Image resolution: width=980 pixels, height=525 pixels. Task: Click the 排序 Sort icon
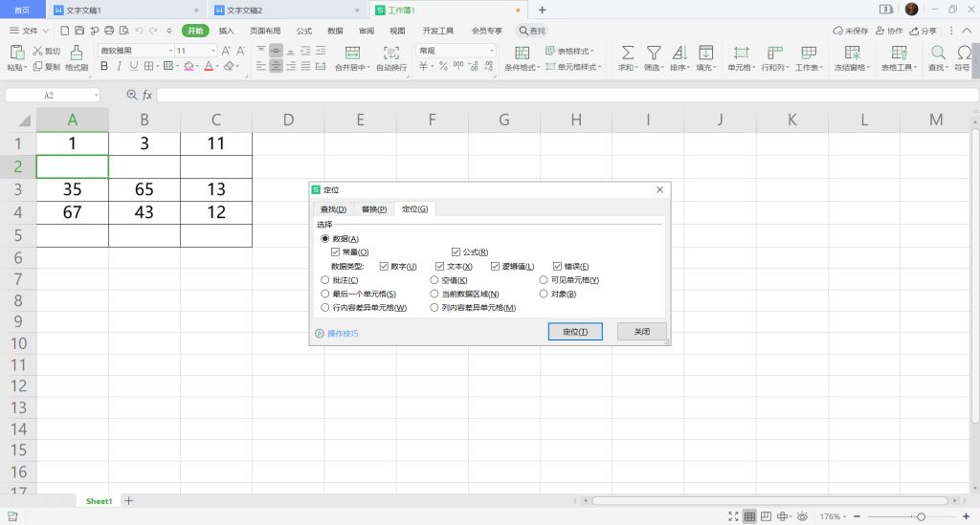point(679,53)
